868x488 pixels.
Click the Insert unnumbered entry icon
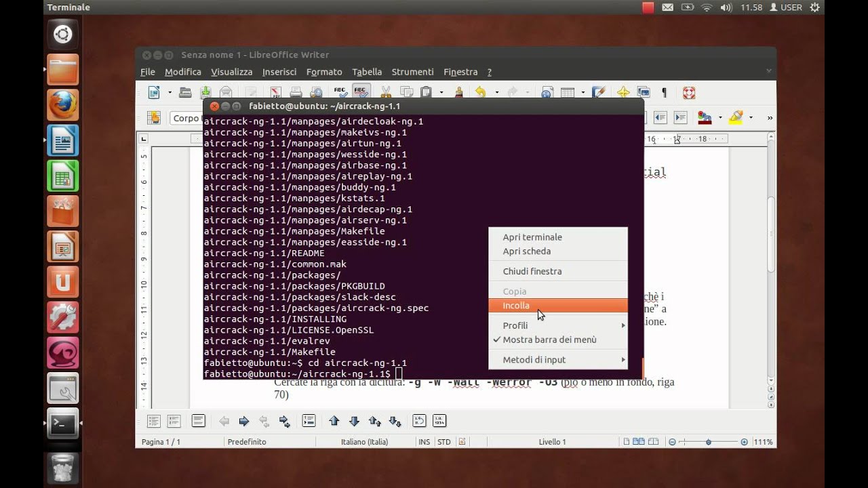point(309,421)
